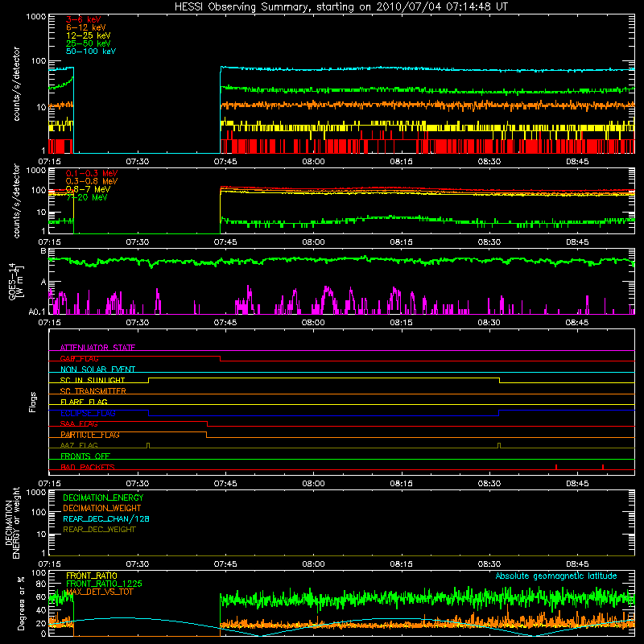Select the '6-12 keV' legend label
Viewport: 644px width, 644px height.
pos(86,27)
